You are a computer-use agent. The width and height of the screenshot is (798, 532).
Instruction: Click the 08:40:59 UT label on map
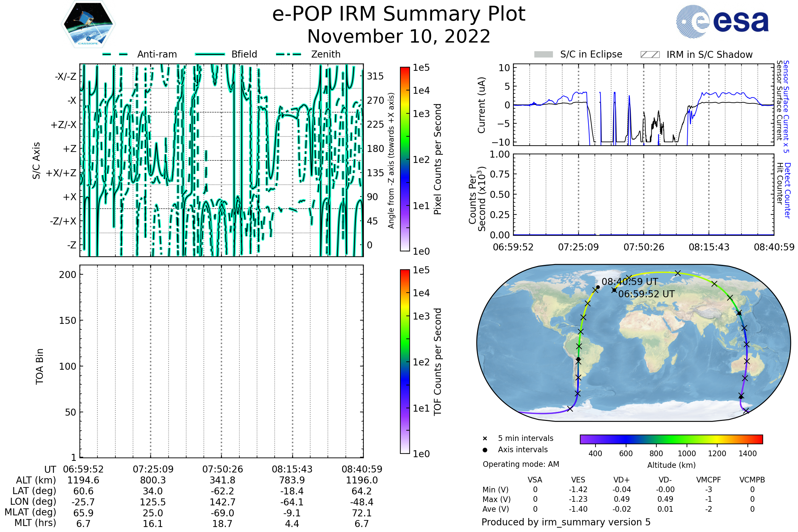(x=630, y=282)
